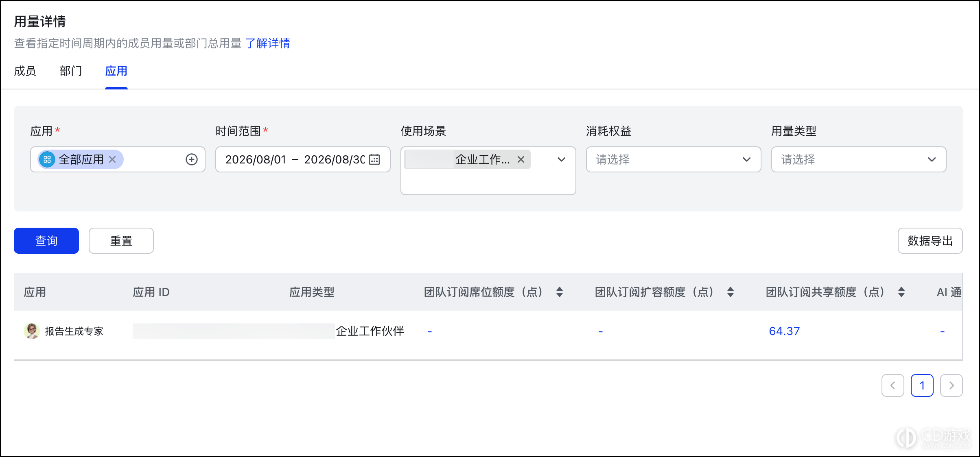The height and width of the screenshot is (457, 980).
Task: Remove the 企业工作... scene tag
Action: (x=521, y=159)
